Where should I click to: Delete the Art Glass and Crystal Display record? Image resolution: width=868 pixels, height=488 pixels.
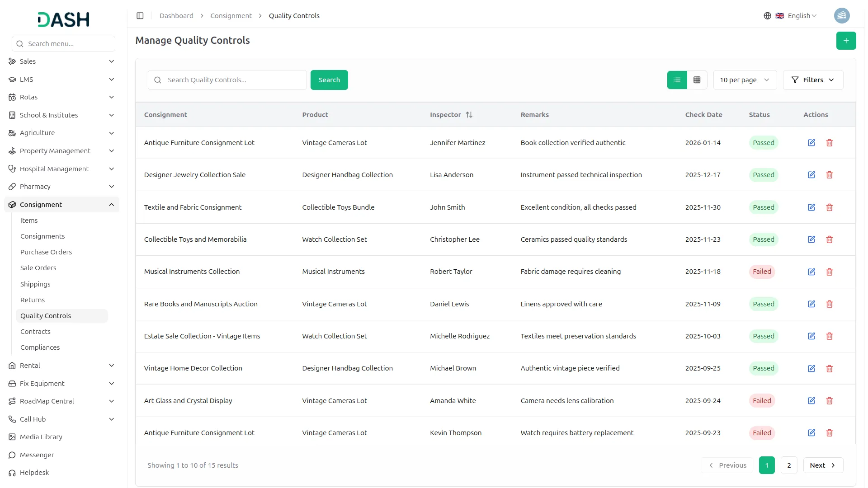830,400
